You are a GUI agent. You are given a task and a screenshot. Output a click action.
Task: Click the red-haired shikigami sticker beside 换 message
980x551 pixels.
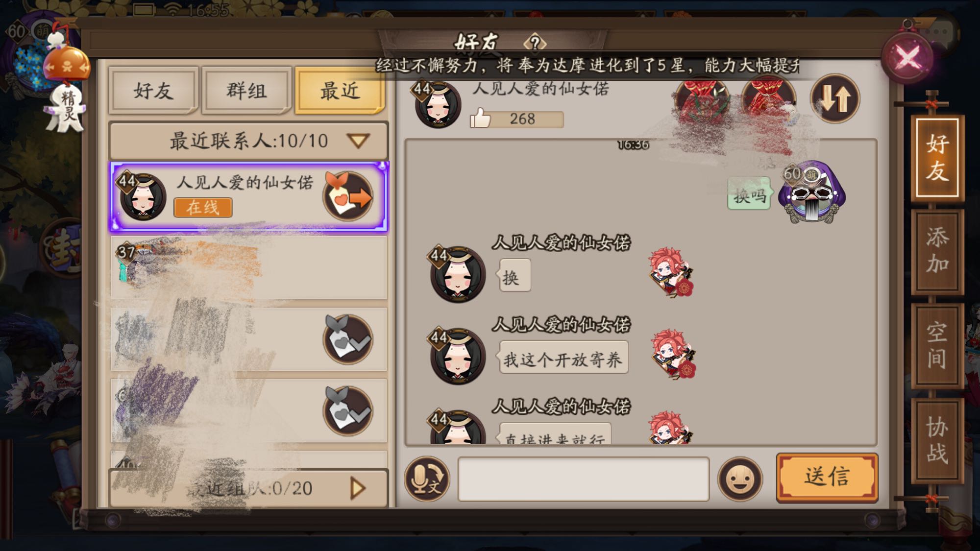point(670,272)
